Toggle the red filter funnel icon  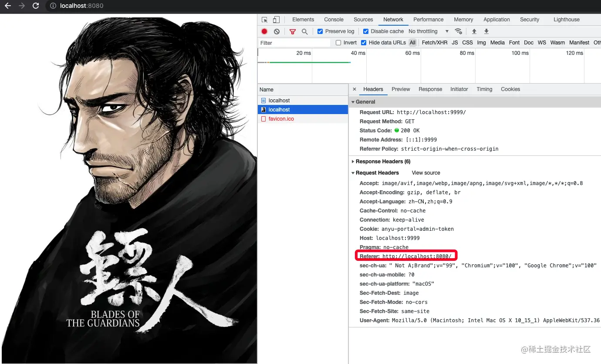pos(293,31)
